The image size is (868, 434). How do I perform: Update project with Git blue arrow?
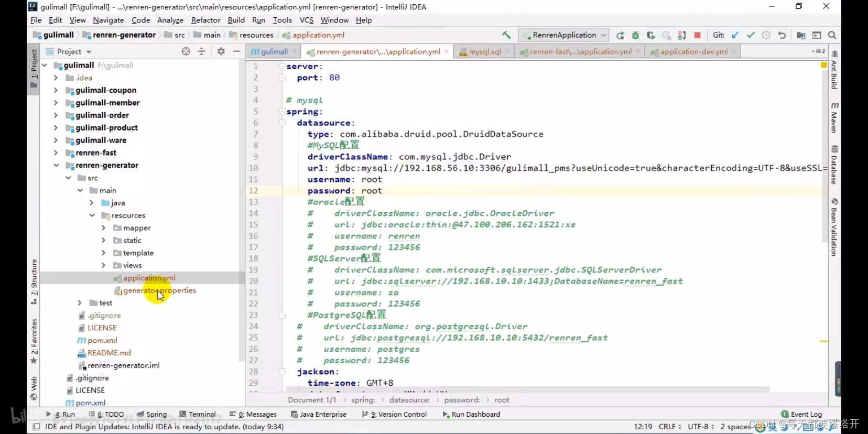pos(735,35)
